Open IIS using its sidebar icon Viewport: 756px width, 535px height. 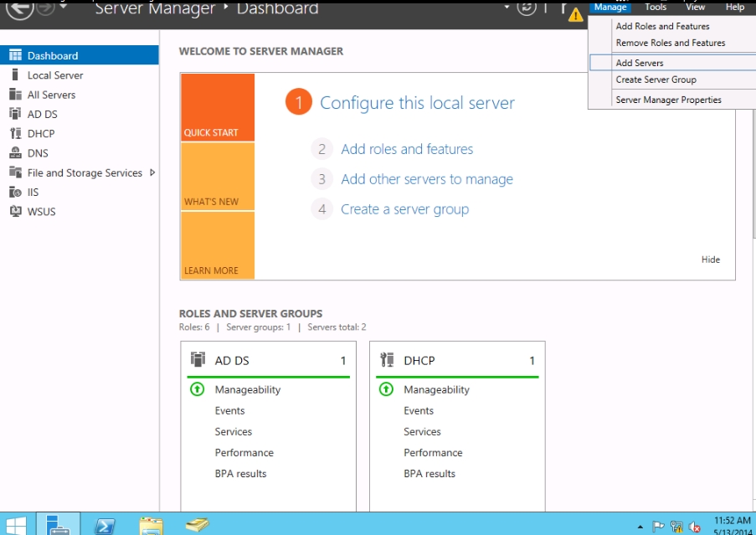[15, 192]
